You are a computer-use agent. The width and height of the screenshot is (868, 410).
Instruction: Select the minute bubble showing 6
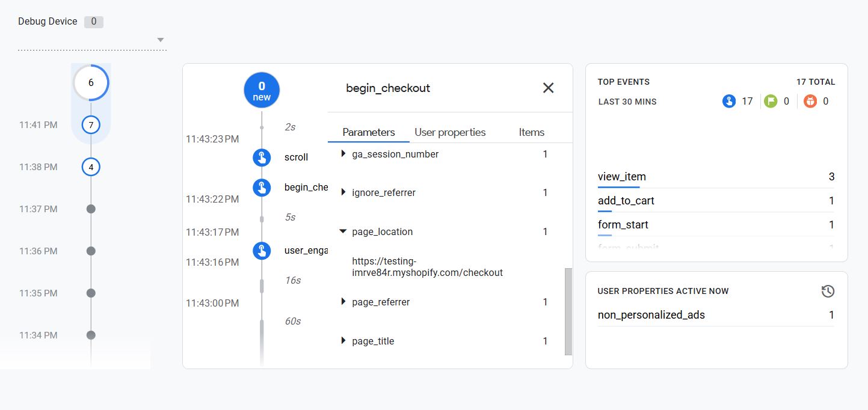tap(91, 83)
